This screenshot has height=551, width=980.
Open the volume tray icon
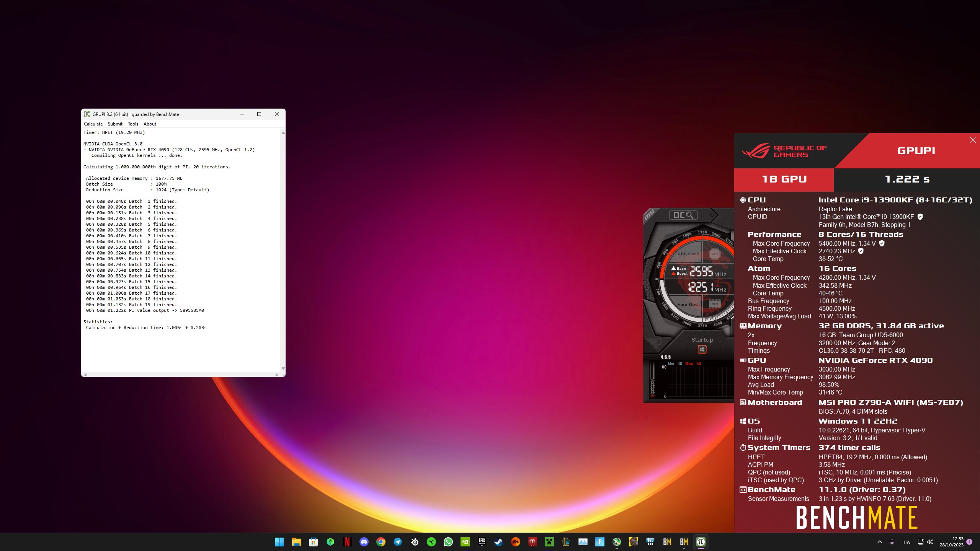pos(930,542)
